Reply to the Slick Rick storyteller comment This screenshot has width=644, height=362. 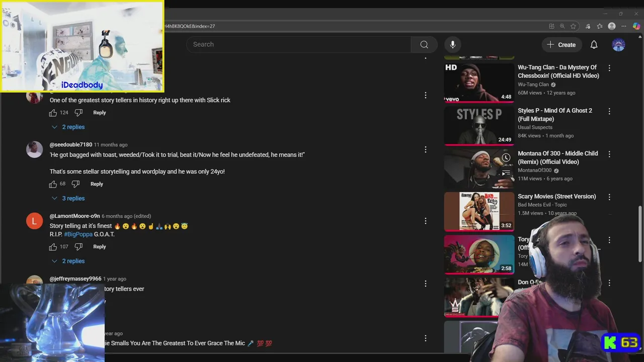(x=100, y=113)
